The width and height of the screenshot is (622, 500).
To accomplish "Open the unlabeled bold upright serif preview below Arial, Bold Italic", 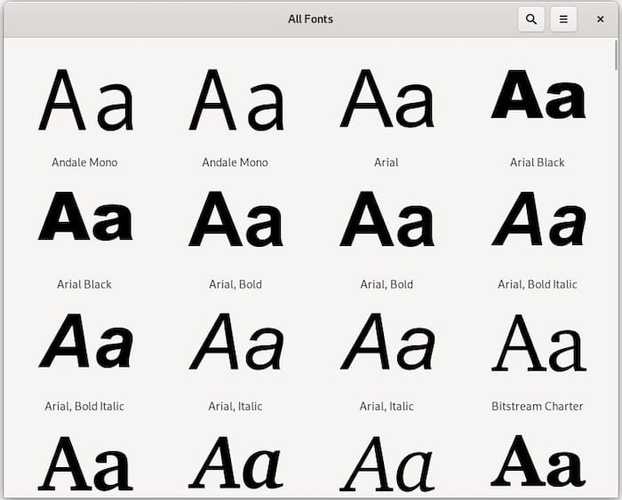I will (x=85, y=463).
